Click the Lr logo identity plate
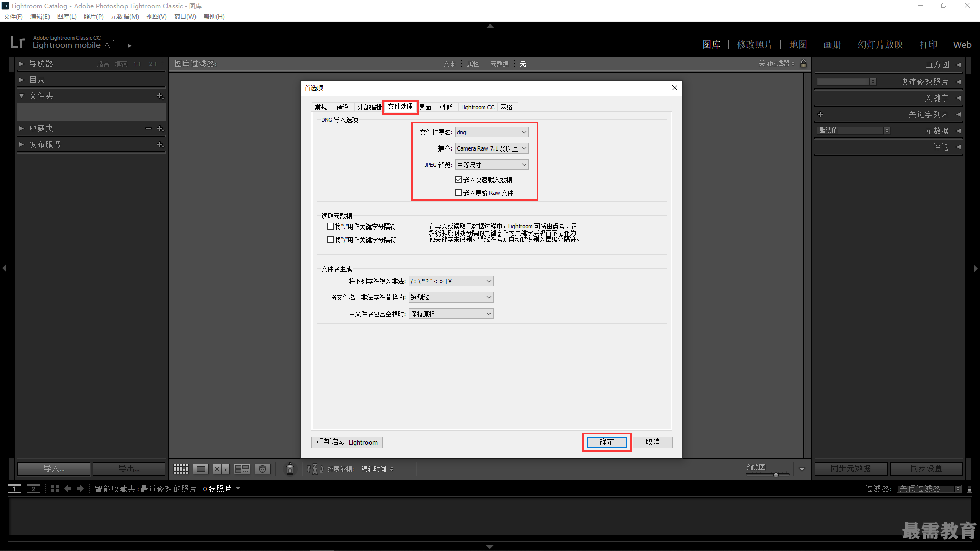 pos(17,42)
